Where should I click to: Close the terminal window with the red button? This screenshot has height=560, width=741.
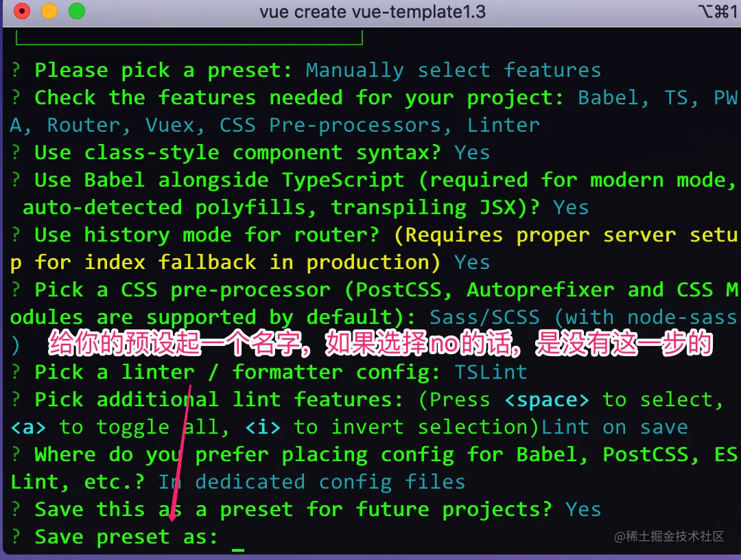pyautogui.click(x=22, y=12)
